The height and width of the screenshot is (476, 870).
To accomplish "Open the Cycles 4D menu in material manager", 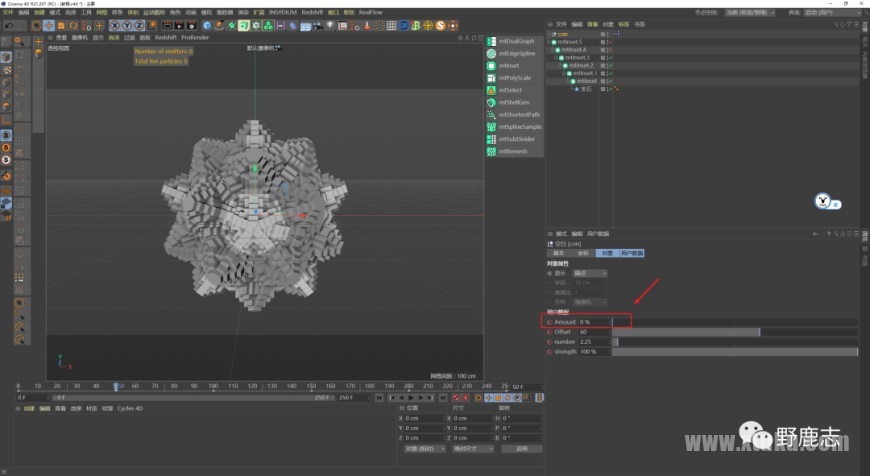I will tap(130, 408).
